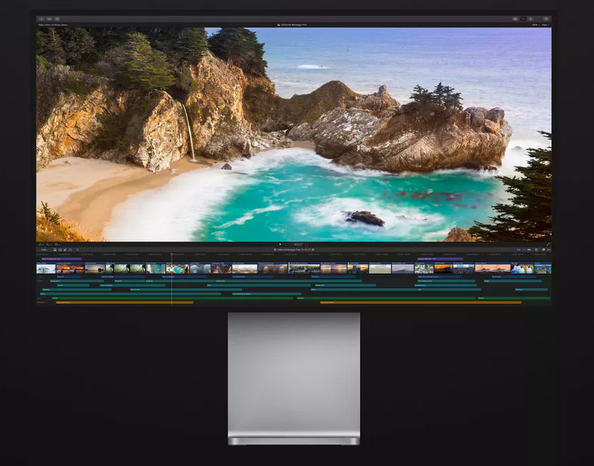594x466 pixels.
Task: Select the purple title clip on the timeline's right side
Action: (440, 259)
